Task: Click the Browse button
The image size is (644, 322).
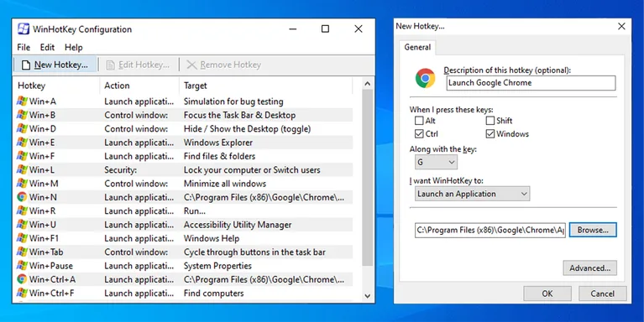Action: click(x=593, y=230)
